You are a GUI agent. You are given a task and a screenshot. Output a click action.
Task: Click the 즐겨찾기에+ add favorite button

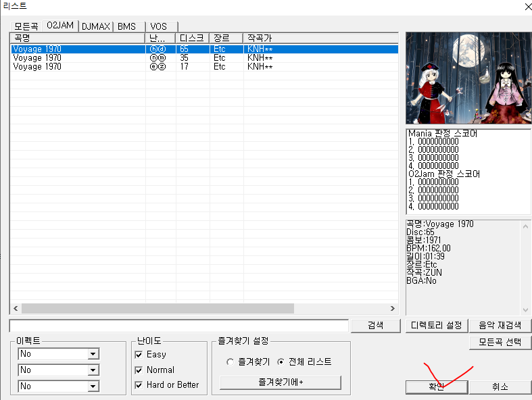(x=281, y=382)
